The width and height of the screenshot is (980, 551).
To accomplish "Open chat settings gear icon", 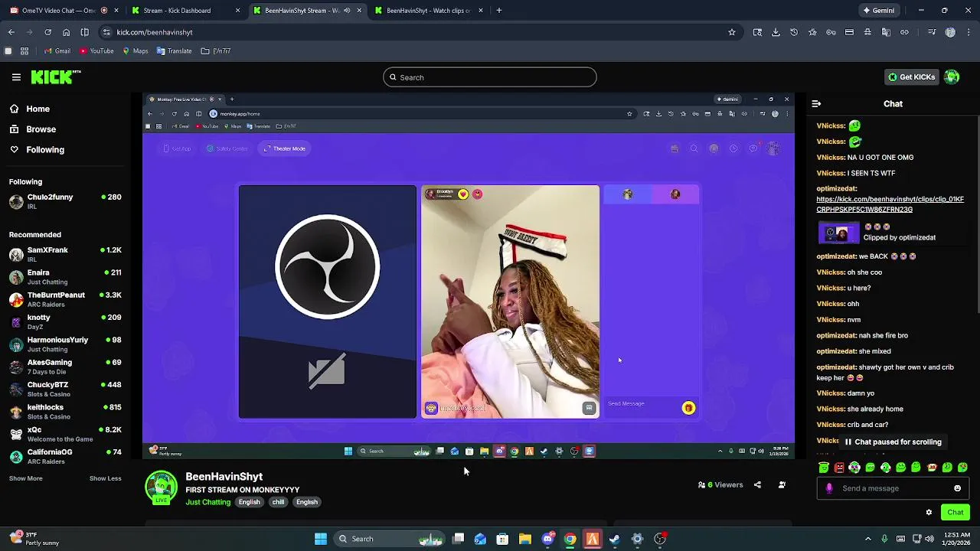I will [929, 513].
